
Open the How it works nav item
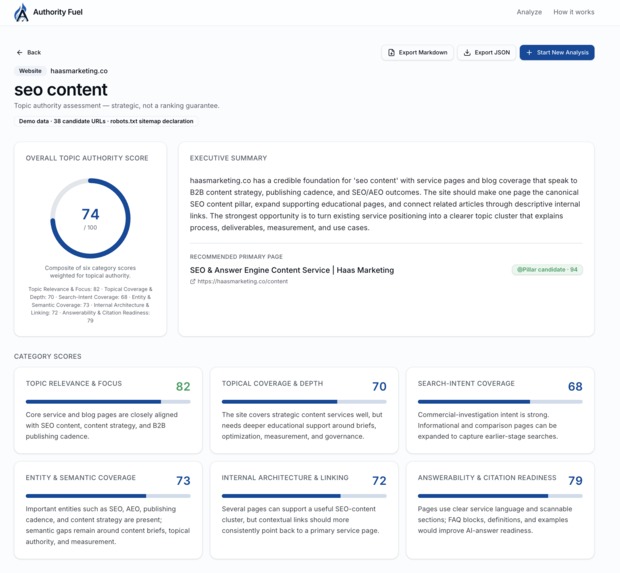[574, 12]
